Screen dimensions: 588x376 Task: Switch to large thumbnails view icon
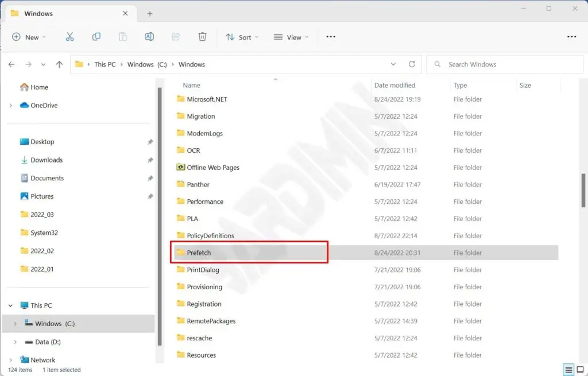pos(580,370)
